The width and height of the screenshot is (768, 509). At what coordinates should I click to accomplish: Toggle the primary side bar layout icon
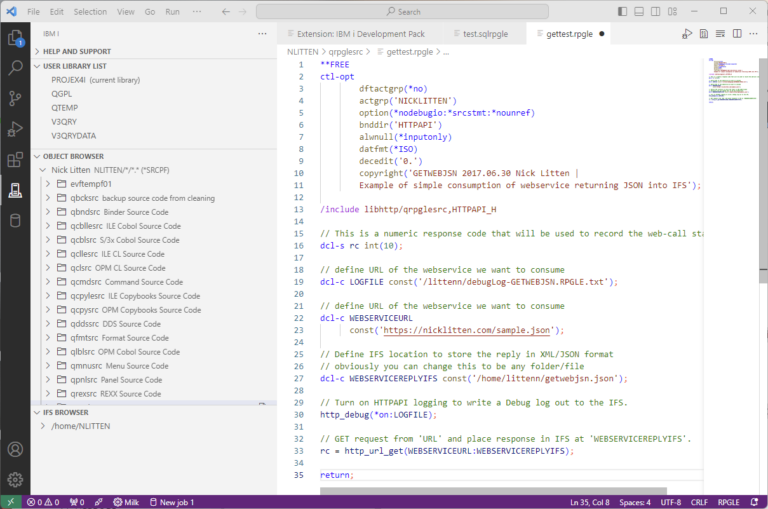pos(623,11)
